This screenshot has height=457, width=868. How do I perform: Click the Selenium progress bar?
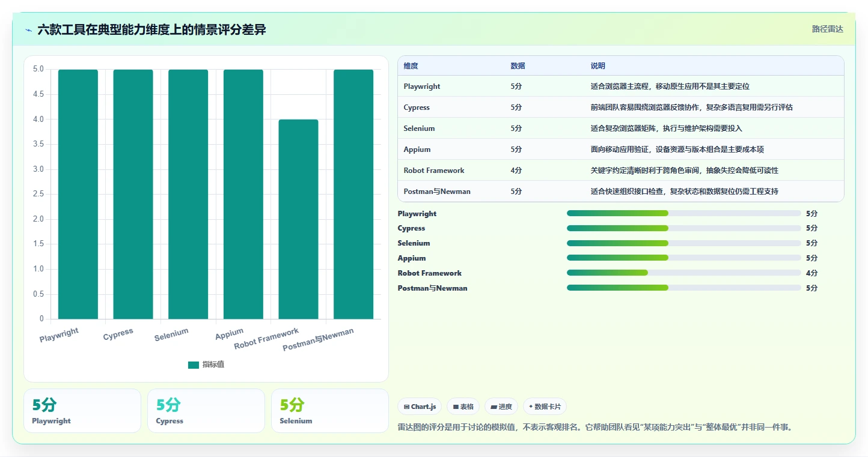click(x=683, y=243)
